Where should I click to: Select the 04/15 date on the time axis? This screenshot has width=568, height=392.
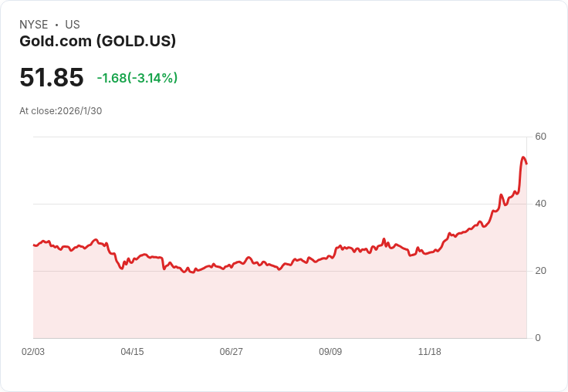click(x=132, y=352)
